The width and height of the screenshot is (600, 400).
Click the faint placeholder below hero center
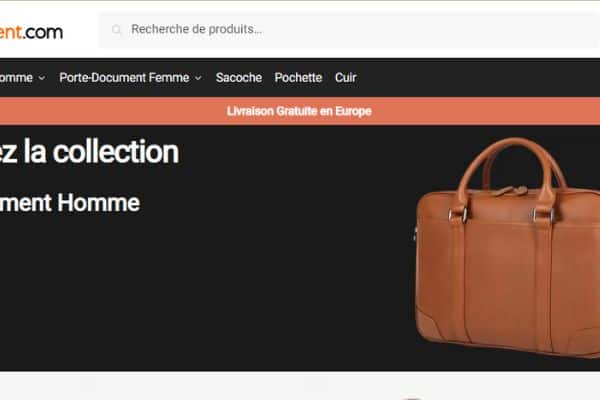pos(316,384)
